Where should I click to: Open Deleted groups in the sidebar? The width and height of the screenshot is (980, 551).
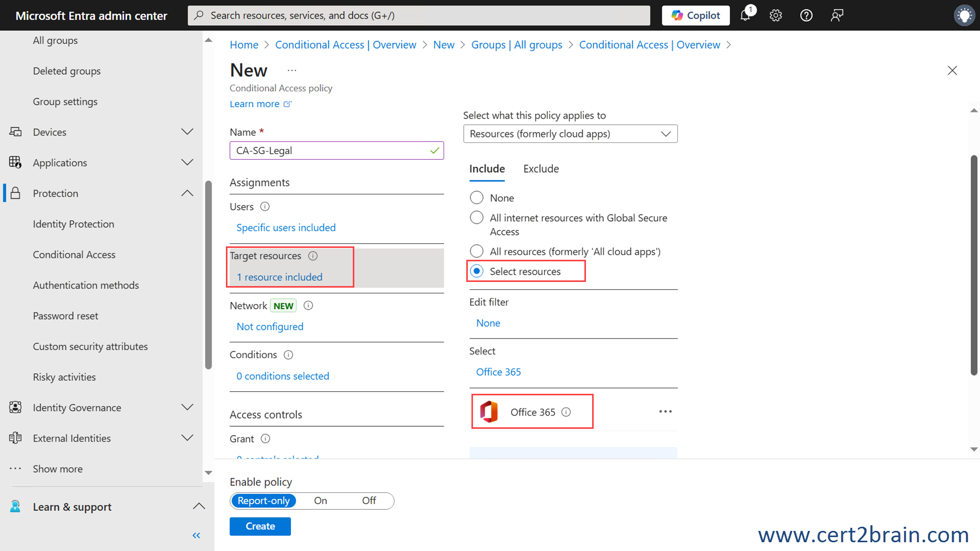67,71
